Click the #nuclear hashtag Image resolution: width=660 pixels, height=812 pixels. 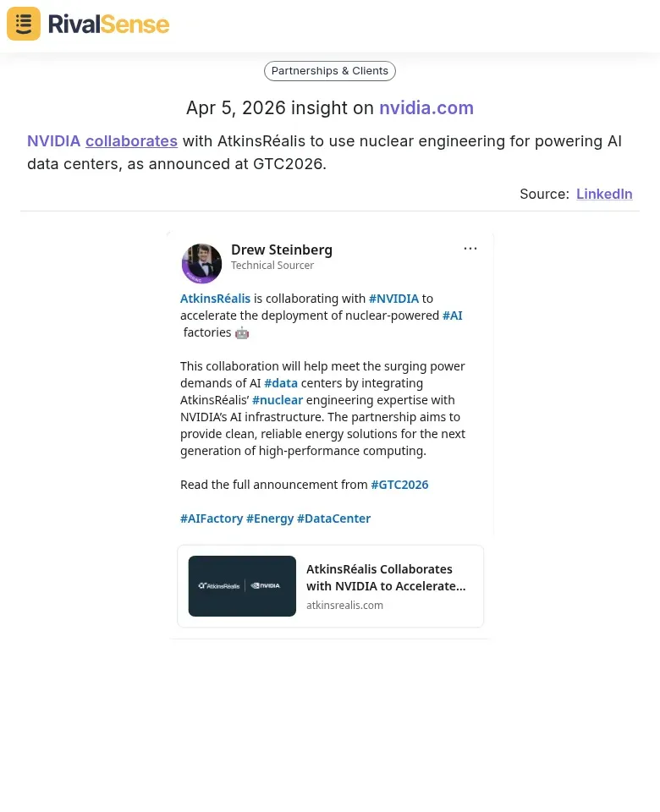tap(278, 400)
